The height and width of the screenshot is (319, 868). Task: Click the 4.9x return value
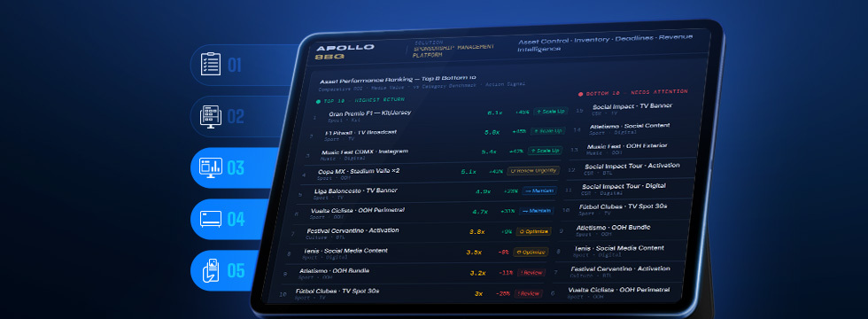pos(483,191)
